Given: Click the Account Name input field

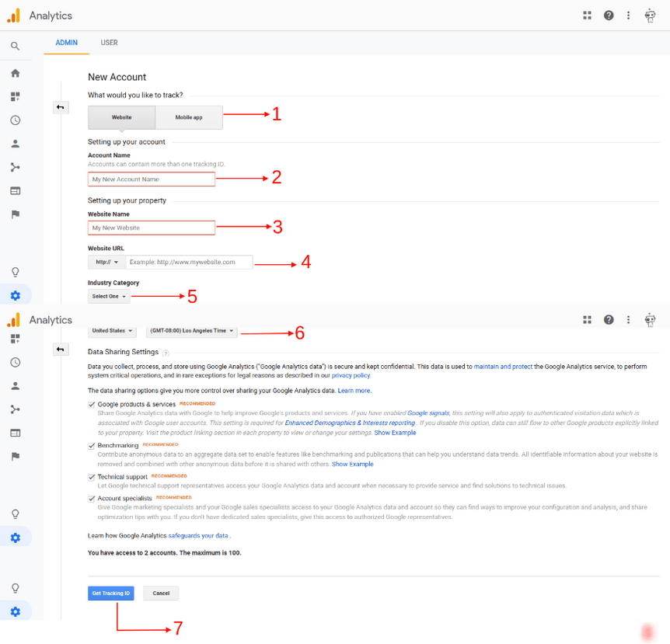Looking at the screenshot, I should (151, 179).
